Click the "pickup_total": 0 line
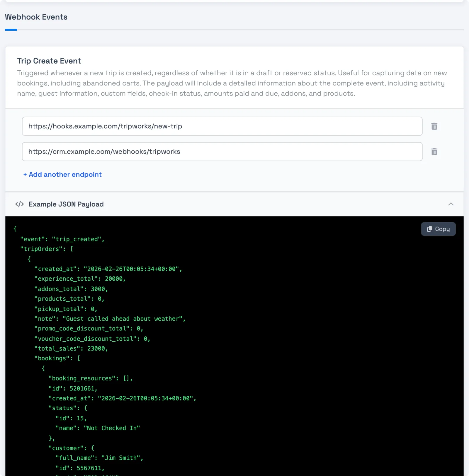This screenshot has width=469, height=476. [66, 309]
